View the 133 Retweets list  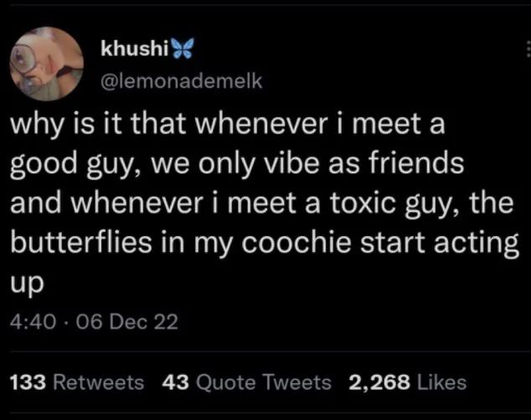(77, 382)
